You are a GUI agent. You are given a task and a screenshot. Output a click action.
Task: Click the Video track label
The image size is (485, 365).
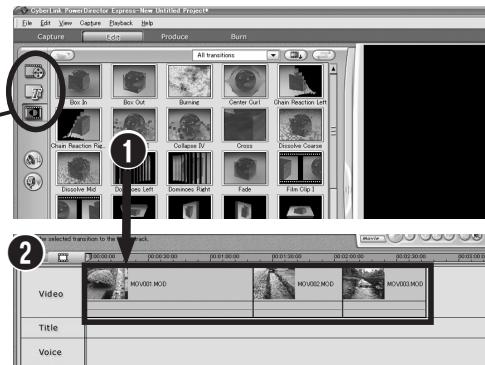click(x=51, y=294)
